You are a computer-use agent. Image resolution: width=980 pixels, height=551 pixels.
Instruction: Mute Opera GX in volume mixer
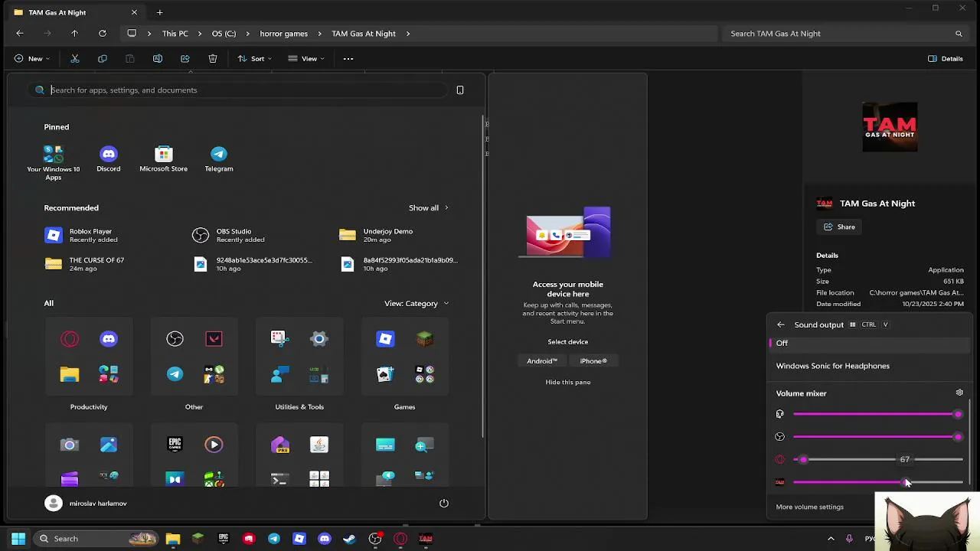click(x=779, y=460)
